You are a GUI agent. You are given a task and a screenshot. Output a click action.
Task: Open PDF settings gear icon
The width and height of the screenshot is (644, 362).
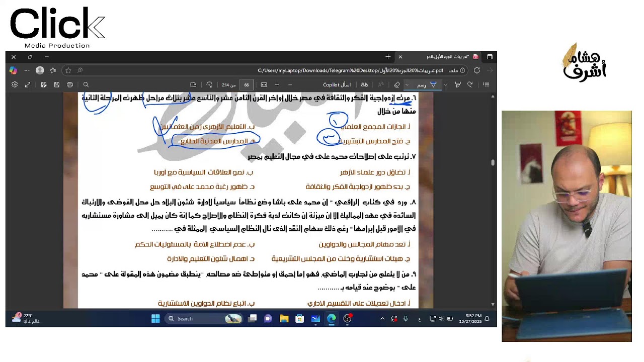[x=15, y=84]
